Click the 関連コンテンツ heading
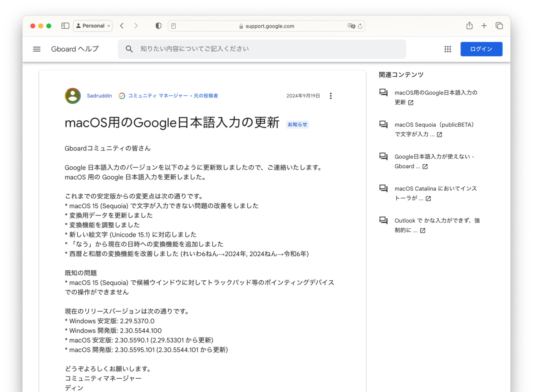Image resolution: width=533 pixels, height=392 pixels. click(401, 75)
